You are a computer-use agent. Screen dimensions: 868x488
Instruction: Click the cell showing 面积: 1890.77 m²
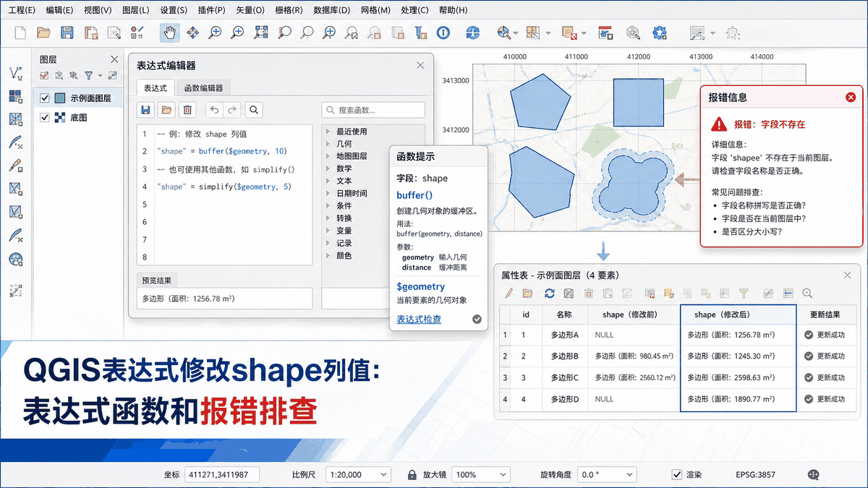click(x=738, y=399)
